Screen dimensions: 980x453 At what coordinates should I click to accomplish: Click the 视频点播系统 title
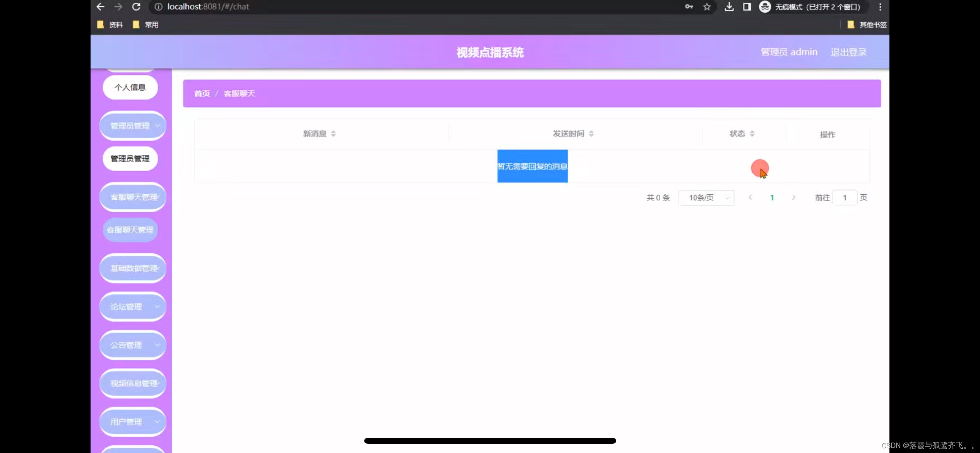click(490, 52)
